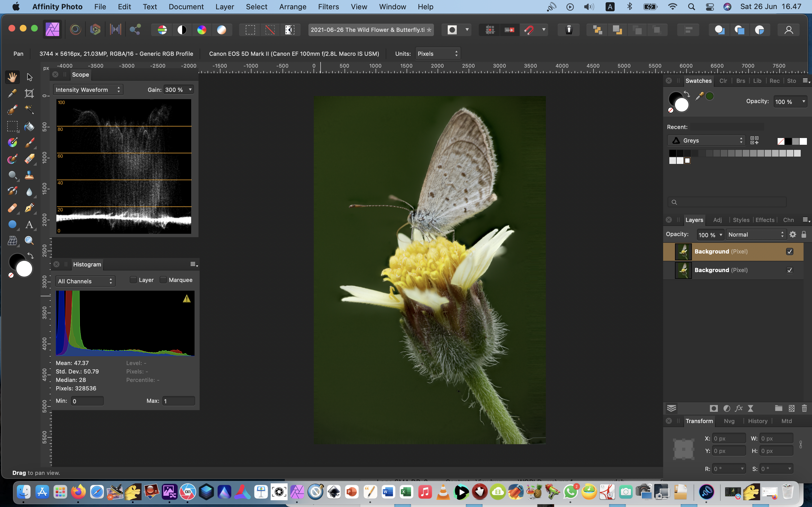This screenshot has width=812, height=507.
Task: Select the Flood Fill tool
Action: 29,126
